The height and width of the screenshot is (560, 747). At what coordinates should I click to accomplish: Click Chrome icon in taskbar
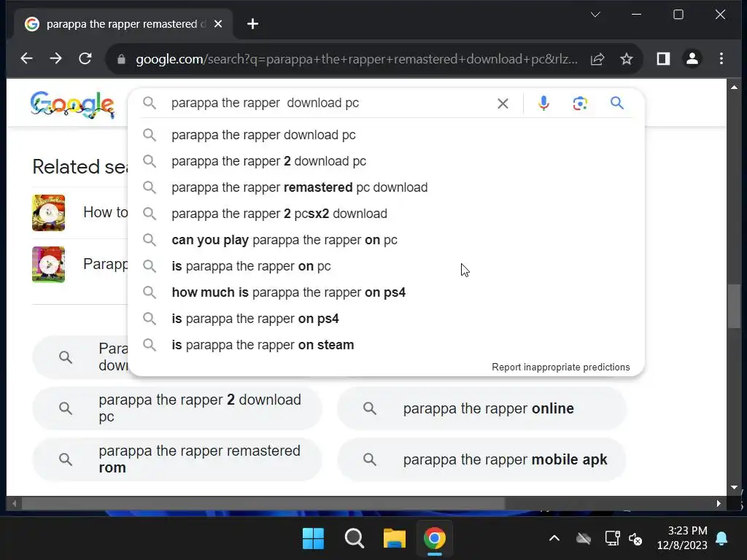click(435, 539)
